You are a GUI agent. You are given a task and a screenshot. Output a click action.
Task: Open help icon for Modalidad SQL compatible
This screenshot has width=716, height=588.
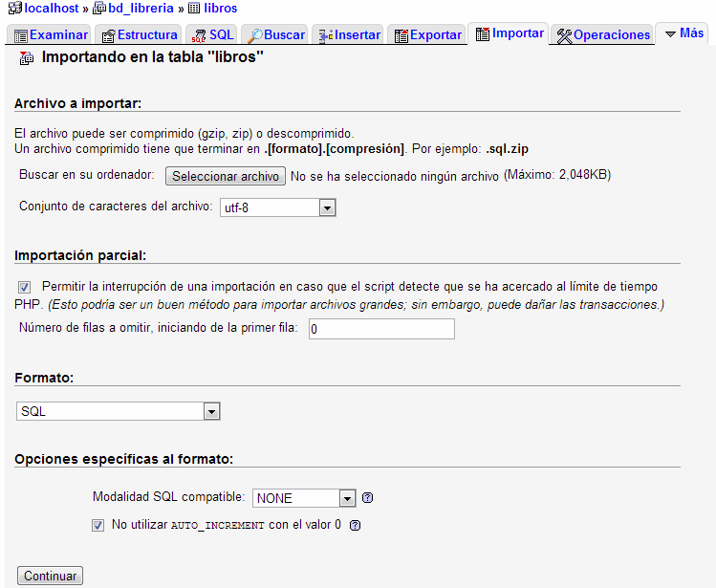(368, 498)
